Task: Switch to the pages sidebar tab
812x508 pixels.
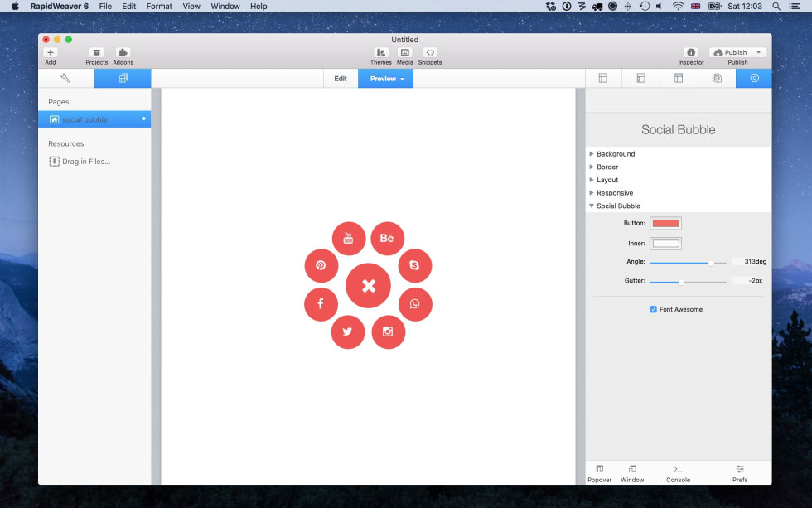Action: (x=123, y=78)
